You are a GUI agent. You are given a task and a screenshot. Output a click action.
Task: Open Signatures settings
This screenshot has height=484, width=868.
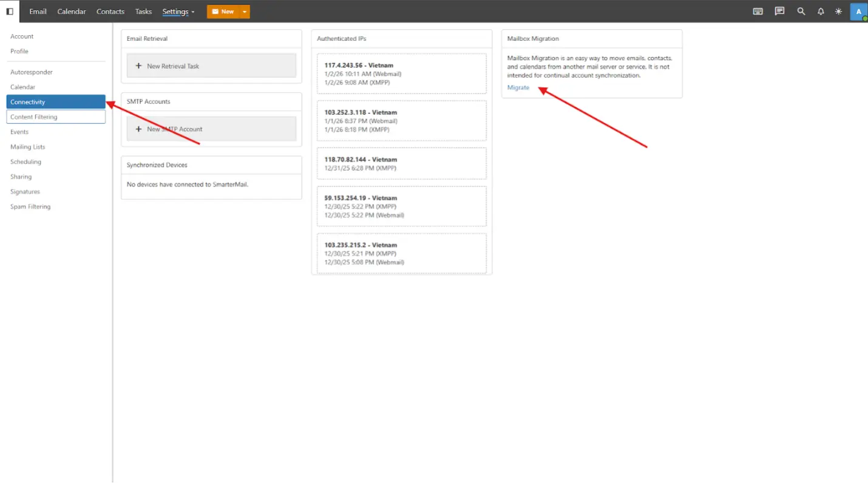pyautogui.click(x=56, y=191)
